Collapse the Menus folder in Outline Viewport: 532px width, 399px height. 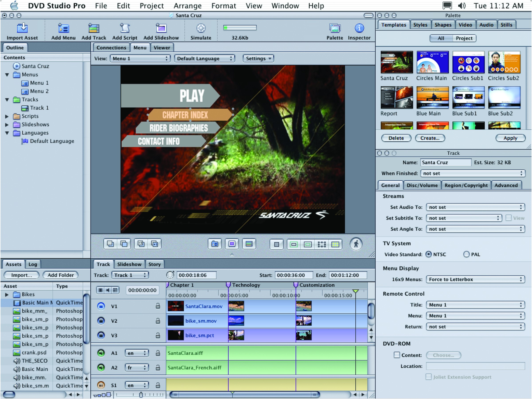(x=7, y=74)
